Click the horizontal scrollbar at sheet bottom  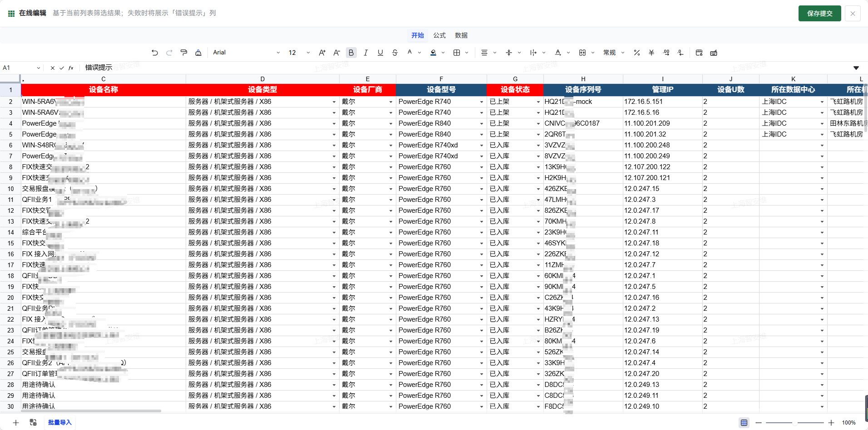click(92, 411)
